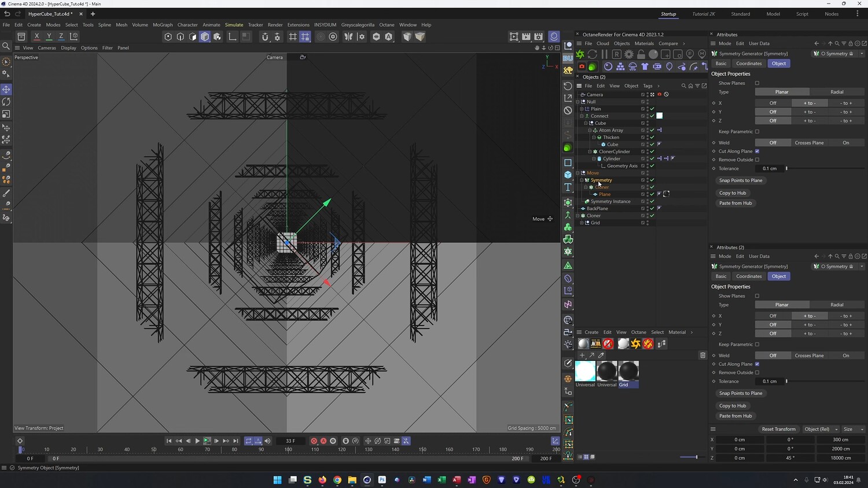This screenshot has height=488, width=868.
Task: Toggle Keep Parametric checkbox in upper Attributes
Action: tap(757, 132)
